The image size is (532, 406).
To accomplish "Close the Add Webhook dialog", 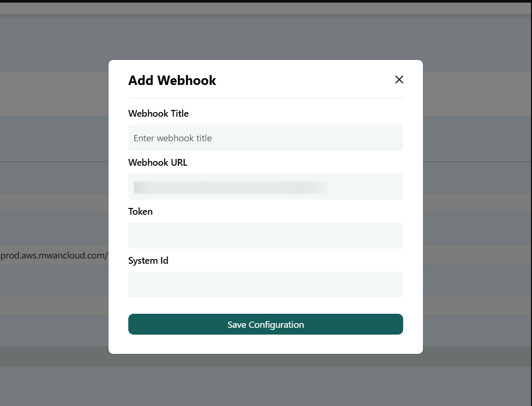I will (399, 80).
